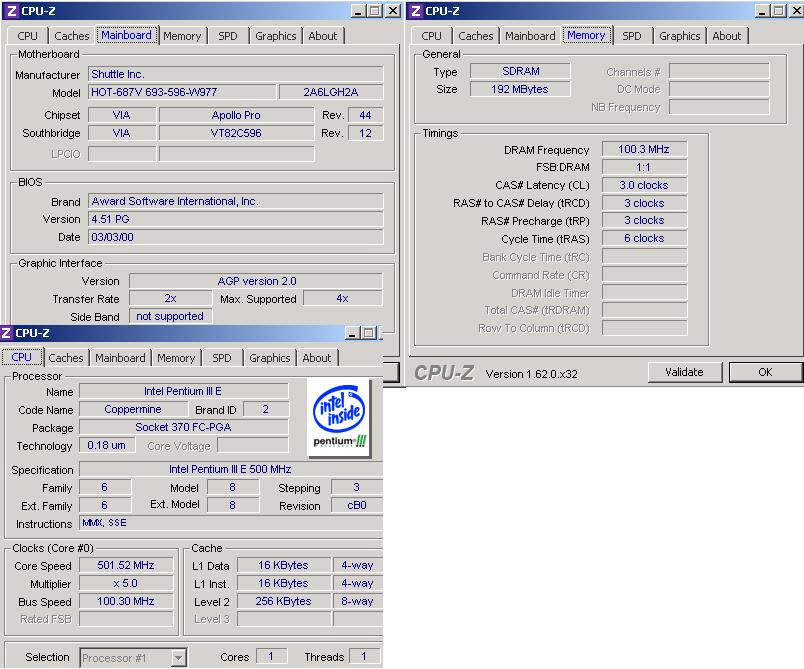Screen dimensions: 804x669
Task: Open the CPU tab in the Mainboard window
Action: click(x=27, y=36)
